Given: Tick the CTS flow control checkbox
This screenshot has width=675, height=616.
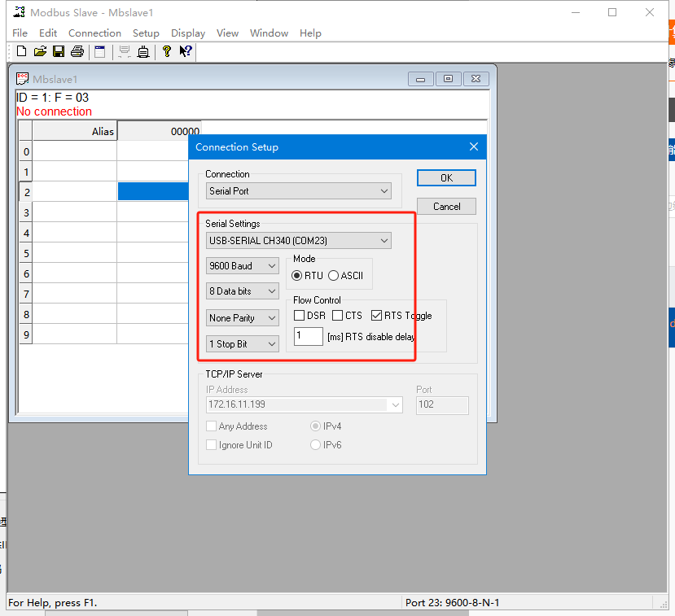Looking at the screenshot, I should 338,316.
